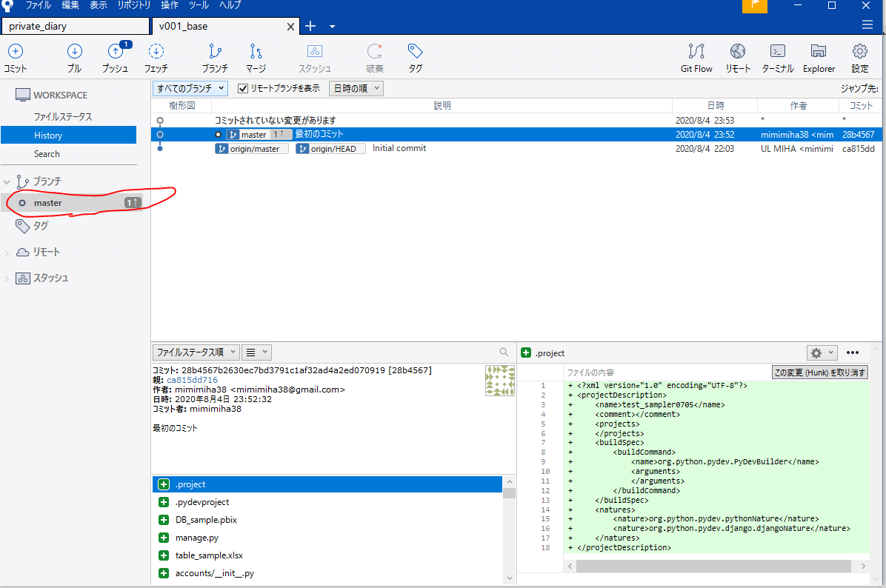Click the orange flag notification icon

tap(754, 6)
